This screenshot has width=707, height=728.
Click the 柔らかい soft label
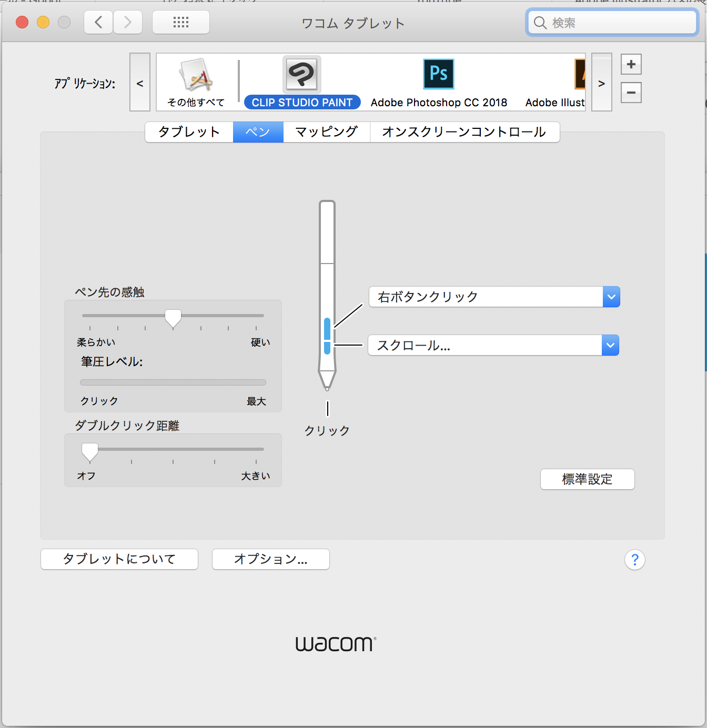coord(96,342)
